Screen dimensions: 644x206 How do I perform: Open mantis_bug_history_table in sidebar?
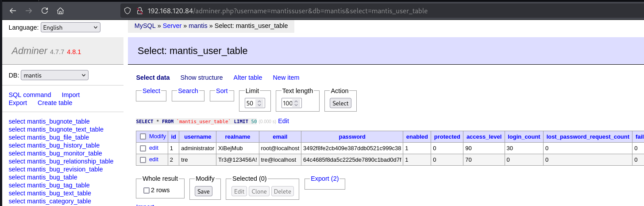click(54, 145)
